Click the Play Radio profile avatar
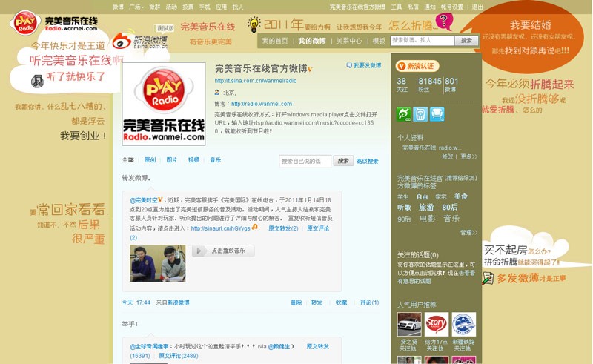The image size is (593, 364). coord(163,104)
